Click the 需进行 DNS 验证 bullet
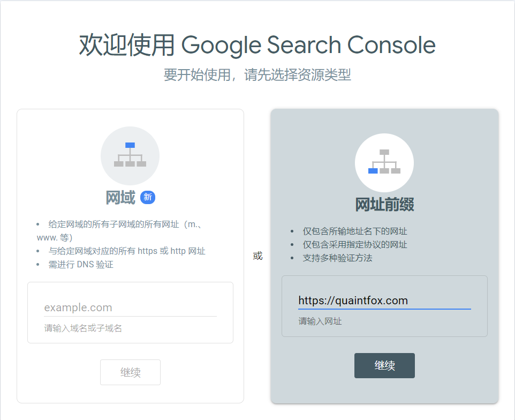Screen dimensions: 515x420 (81, 264)
